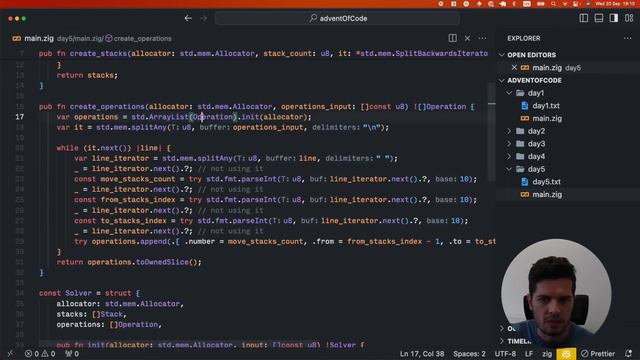Change end of line sequence LF
This screenshot has width=640, height=360.
click(x=529, y=353)
